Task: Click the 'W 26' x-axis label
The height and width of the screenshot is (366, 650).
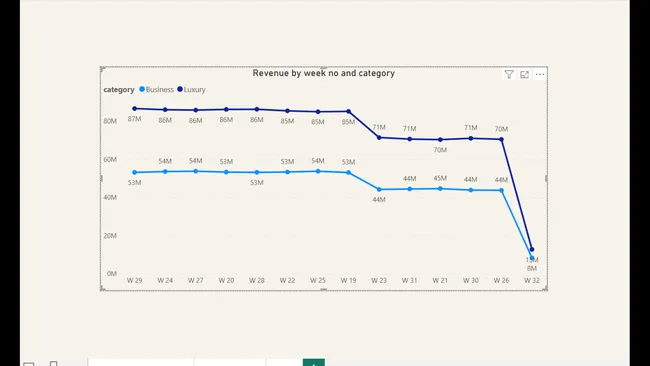Action: (x=501, y=281)
